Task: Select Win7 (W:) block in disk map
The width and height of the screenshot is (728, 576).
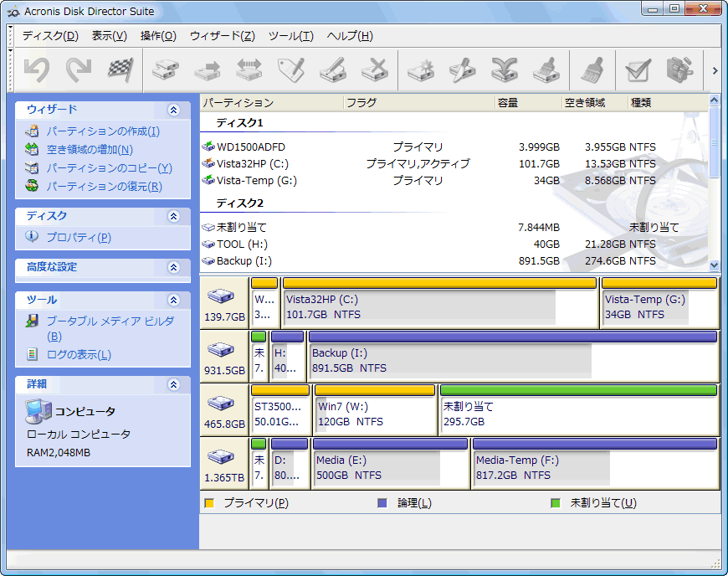Action: coord(375,409)
